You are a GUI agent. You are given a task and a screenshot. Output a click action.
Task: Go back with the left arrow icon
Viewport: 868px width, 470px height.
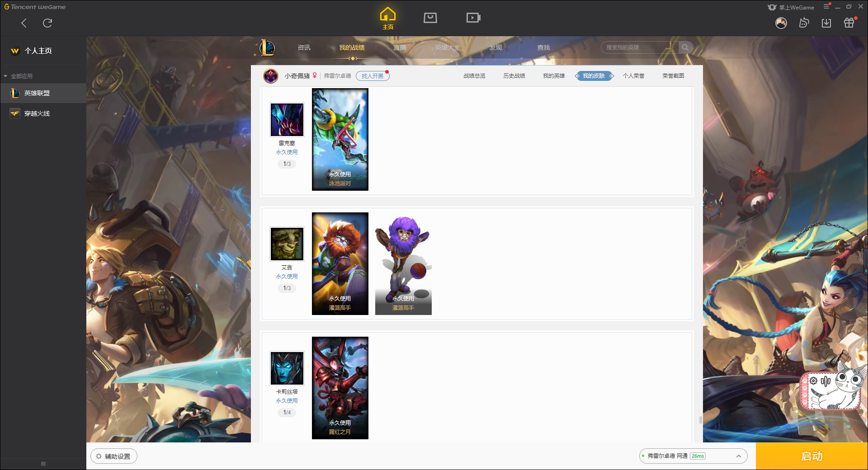point(24,23)
